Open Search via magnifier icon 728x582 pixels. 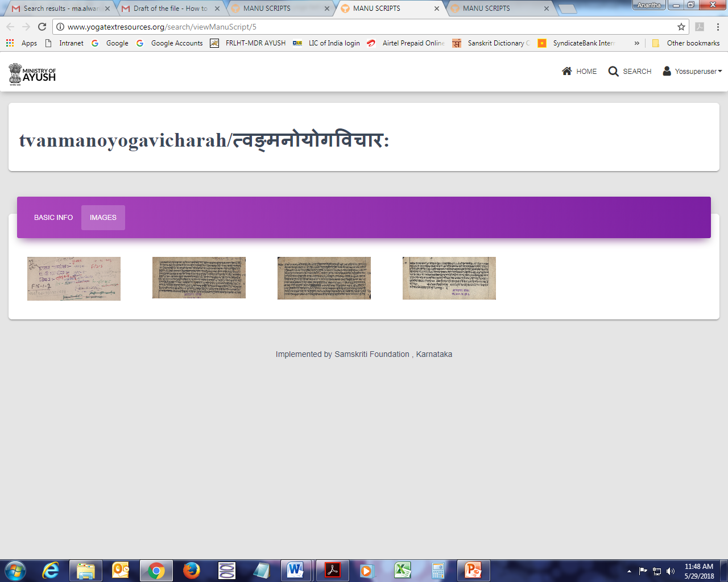pos(613,71)
